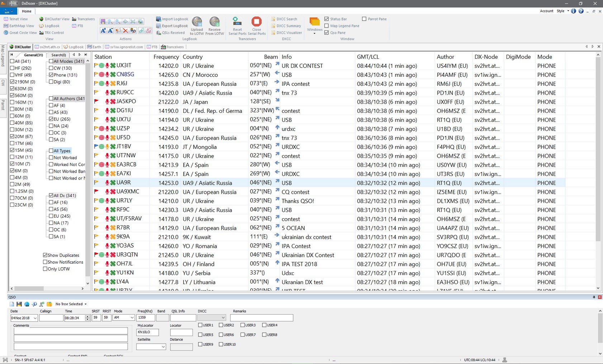Click Close Serial Ports
The height and width of the screenshot is (364, 603).
click(257, 26)
